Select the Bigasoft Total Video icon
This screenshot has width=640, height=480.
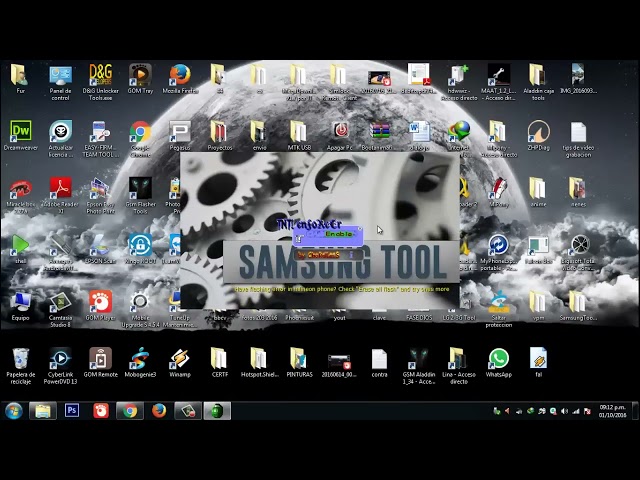point(578,251)
